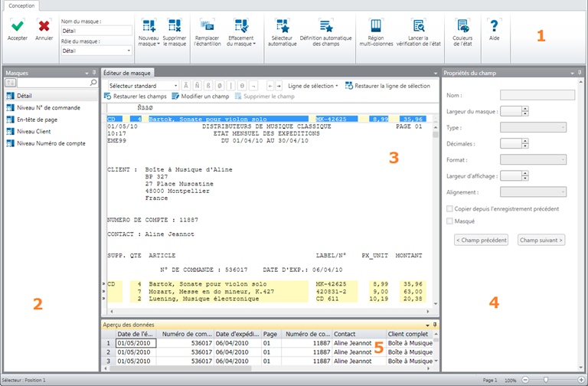Select Niveau Client mask in list
The width and height of the screenshot is (588, 386).
tap(32, 131)
